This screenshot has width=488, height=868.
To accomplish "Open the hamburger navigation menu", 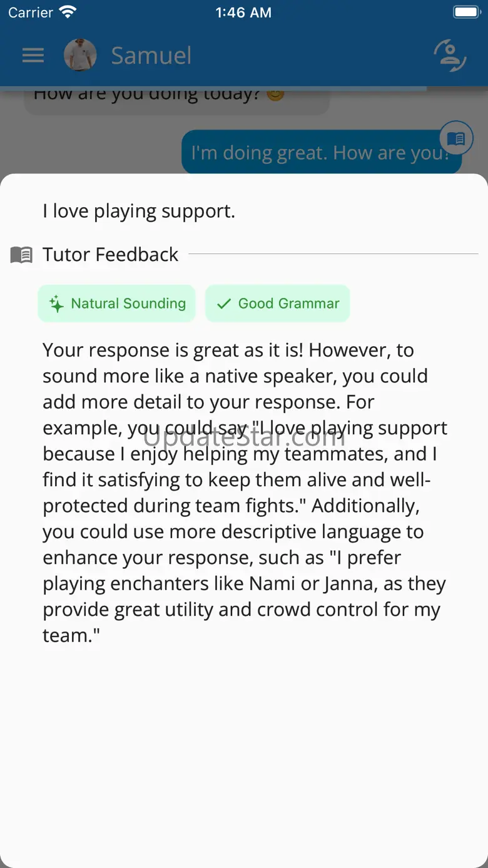I will pyautogui.click(x=33, y=56).
